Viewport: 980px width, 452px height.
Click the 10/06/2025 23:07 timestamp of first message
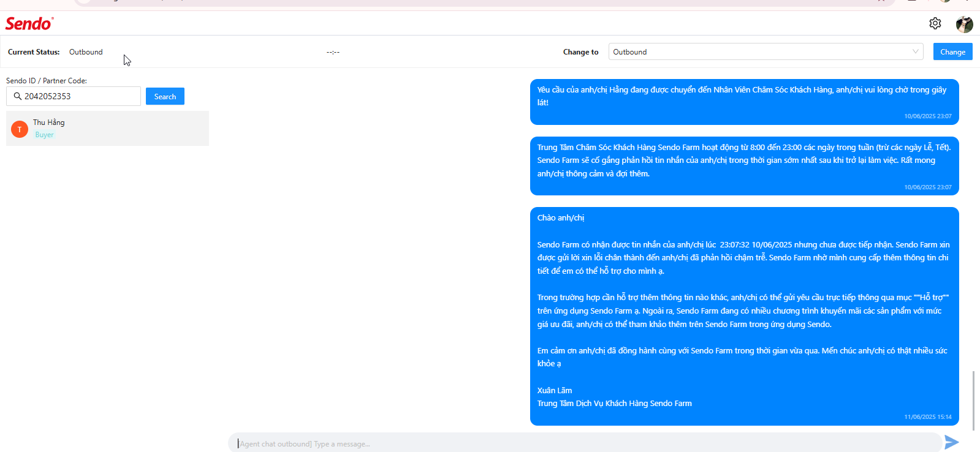[x=927, y=116]
